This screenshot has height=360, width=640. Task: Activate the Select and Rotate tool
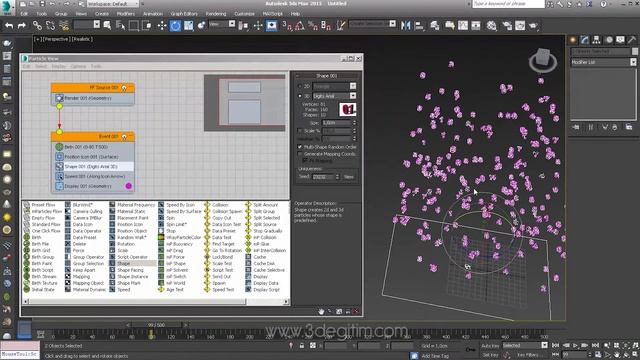(175, 26)
